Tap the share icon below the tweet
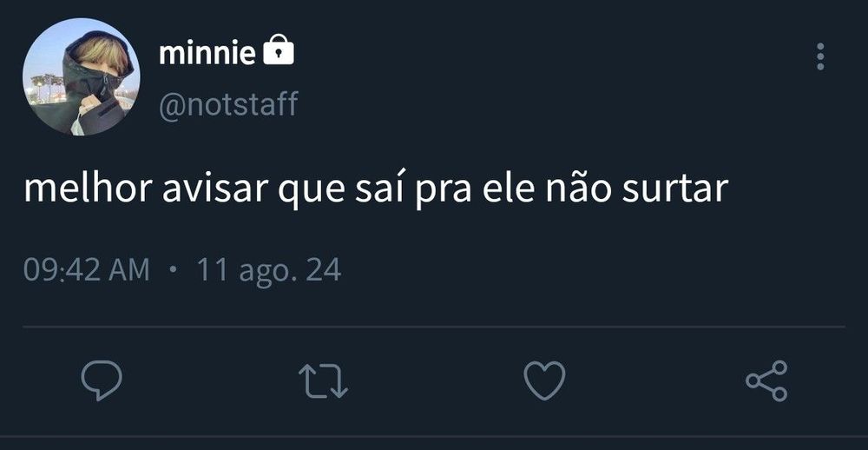Image resolution: width=868 pixels, height=450 pixels. (x=766, y=381)
